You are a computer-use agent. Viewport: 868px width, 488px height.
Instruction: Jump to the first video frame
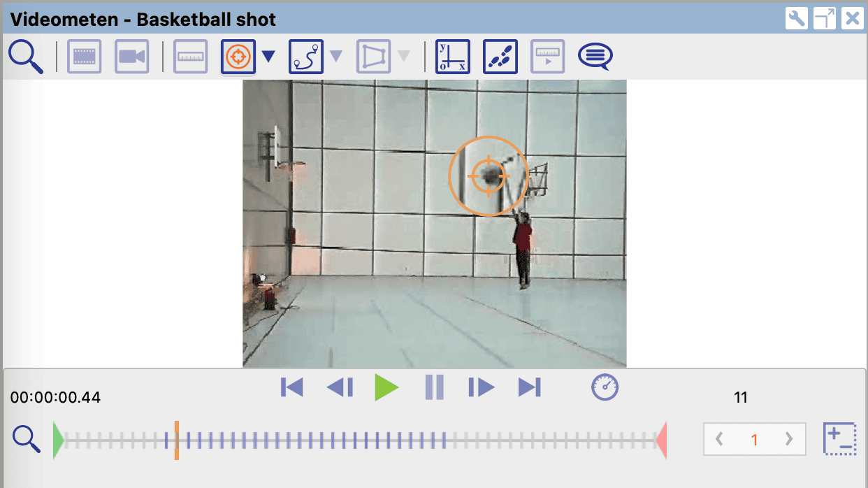pos(292,387)
